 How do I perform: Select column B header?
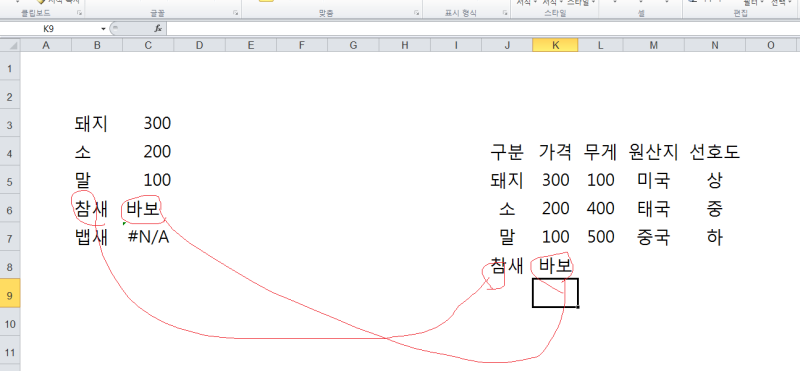(97, 45)
